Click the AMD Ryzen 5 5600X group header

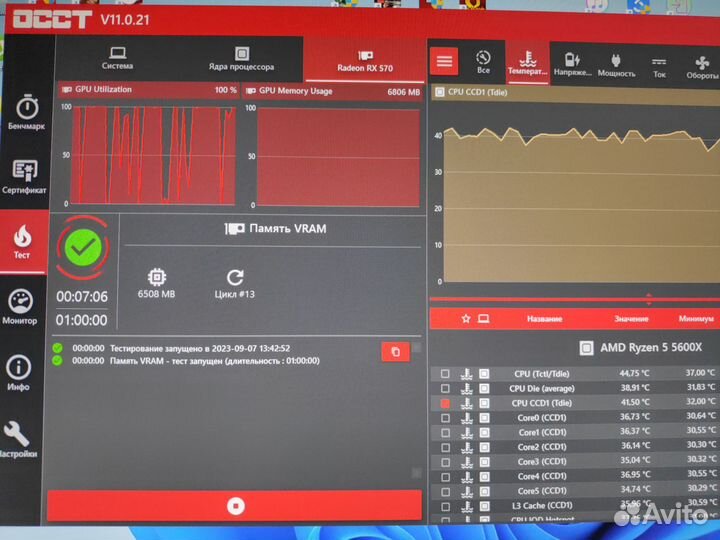click(x=641, y=348)
